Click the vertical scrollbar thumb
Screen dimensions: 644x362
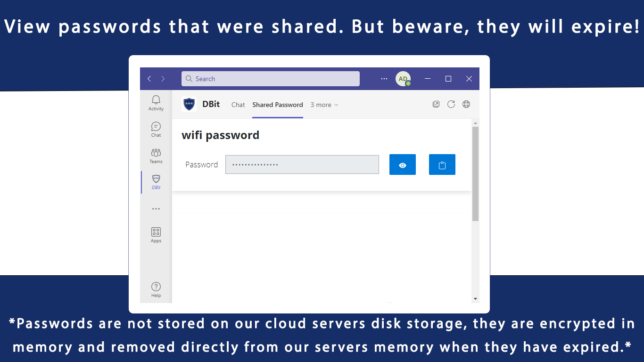tap(475, 173)
